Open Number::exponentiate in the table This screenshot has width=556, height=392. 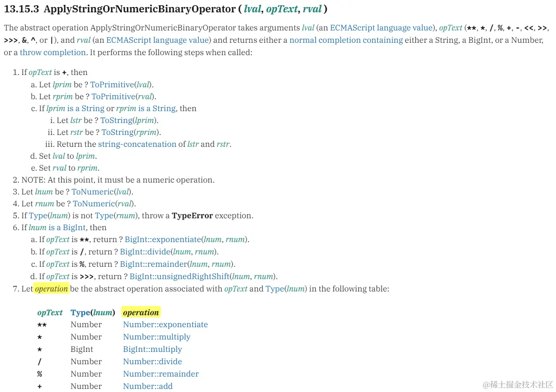point(165,325)
